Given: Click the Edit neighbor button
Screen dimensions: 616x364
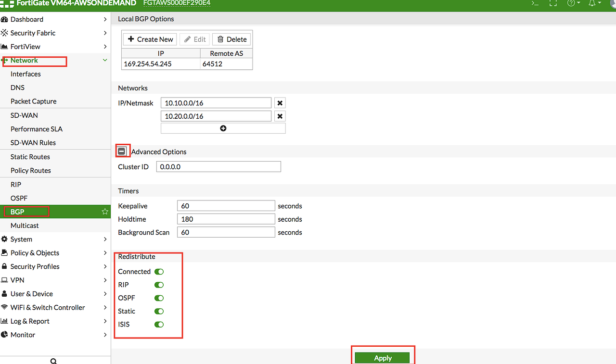Looking at the screenshot, I should [195, 39].
